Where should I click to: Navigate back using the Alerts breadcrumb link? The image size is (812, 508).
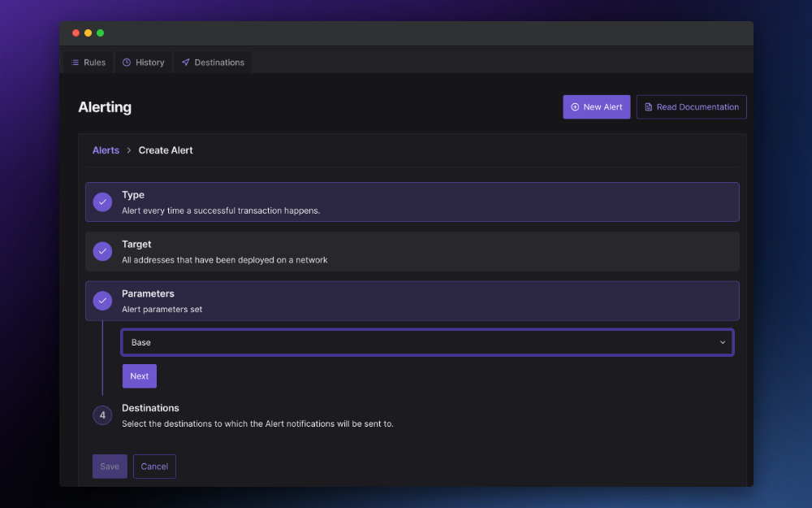106,150
